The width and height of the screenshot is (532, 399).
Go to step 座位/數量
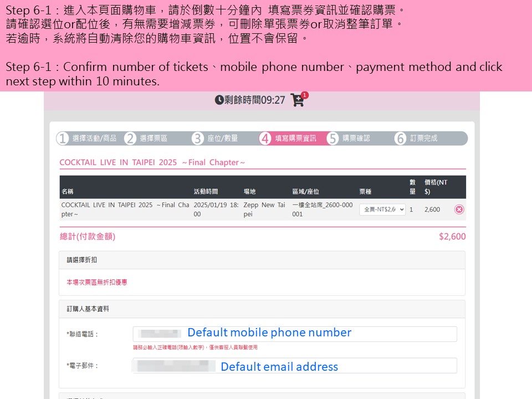tap(223, 139)
